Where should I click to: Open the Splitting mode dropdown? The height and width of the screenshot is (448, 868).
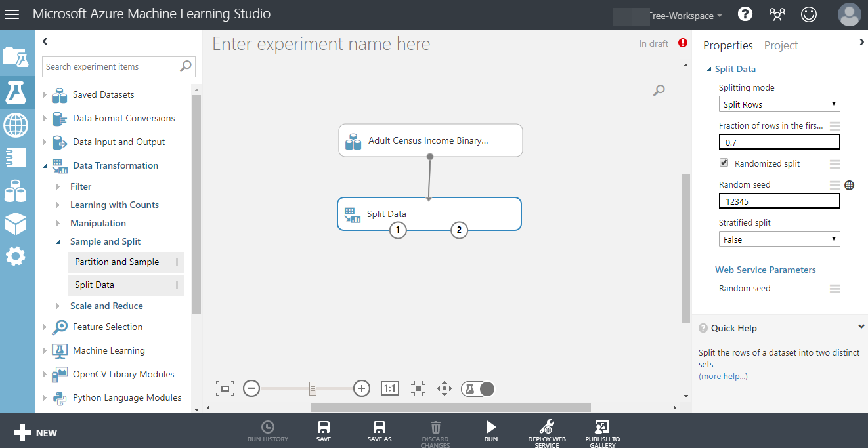[779, 104]
